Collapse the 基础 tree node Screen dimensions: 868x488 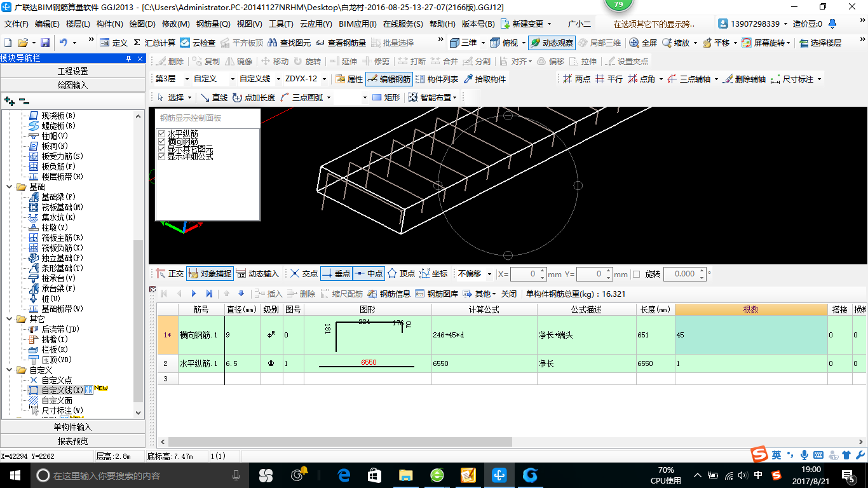click(x=10, y=187)
